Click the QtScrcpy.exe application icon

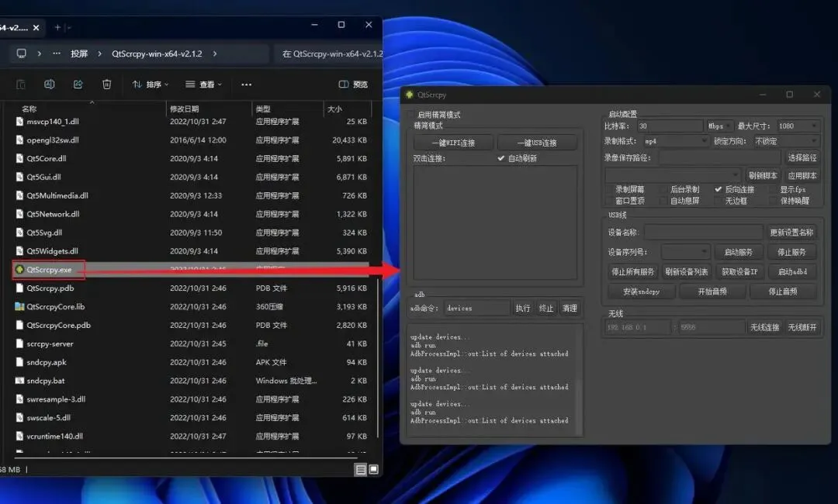19,270
